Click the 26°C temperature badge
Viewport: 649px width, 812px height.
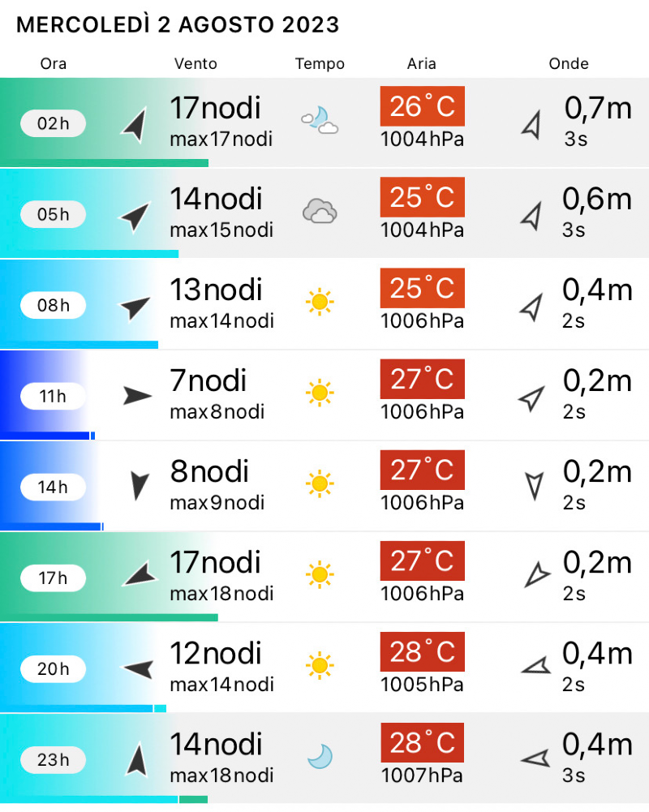(422, 106)
